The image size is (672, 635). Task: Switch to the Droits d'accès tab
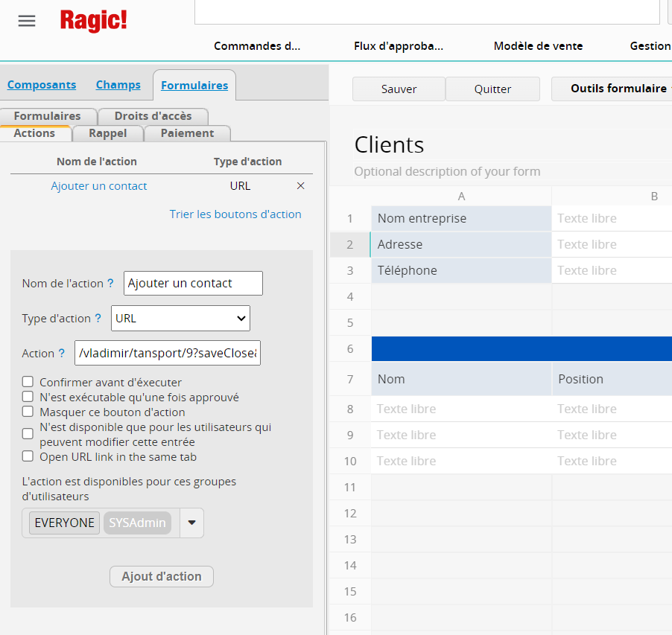153,116
